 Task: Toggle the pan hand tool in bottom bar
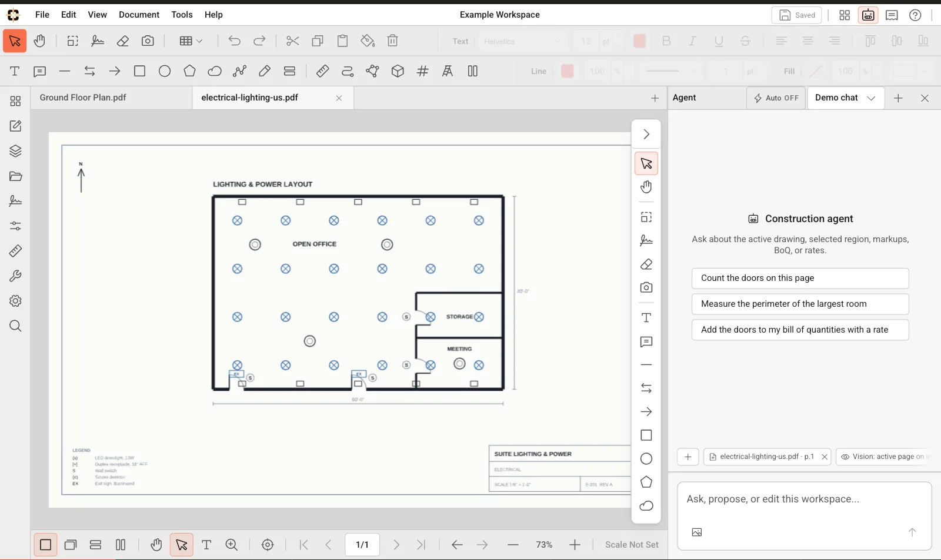pos(156,545)
